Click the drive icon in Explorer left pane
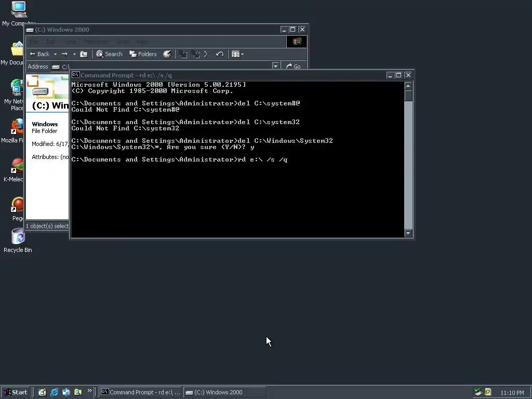The height and width of the screenshot is (399, 532). [x=41, y=91]
